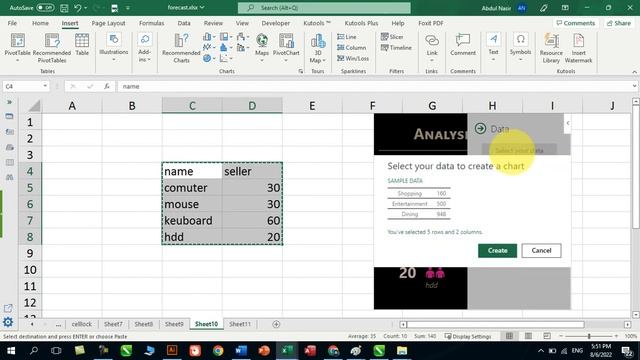Switch to the Page Layout tab

point(108,23)
